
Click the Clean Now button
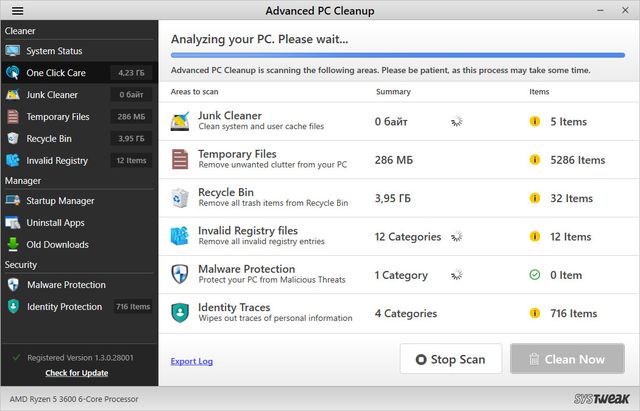(567, 359)
